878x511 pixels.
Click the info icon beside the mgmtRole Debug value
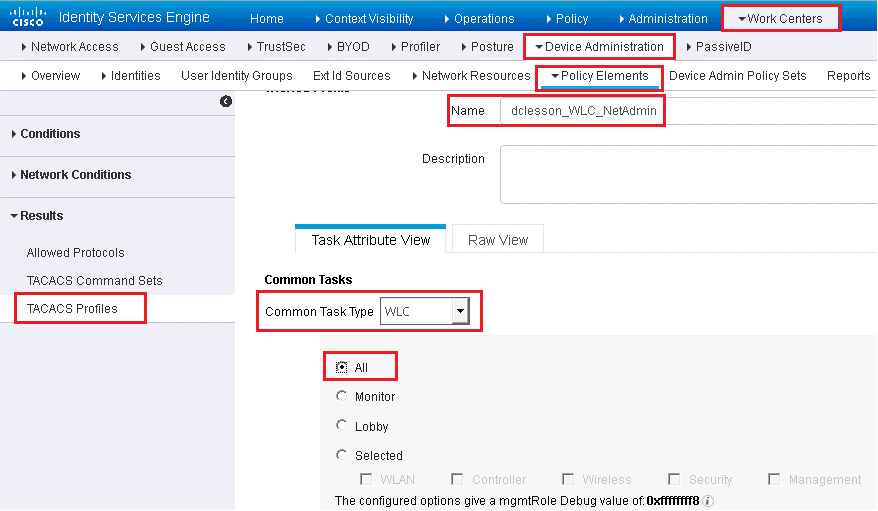coord(708,501)
